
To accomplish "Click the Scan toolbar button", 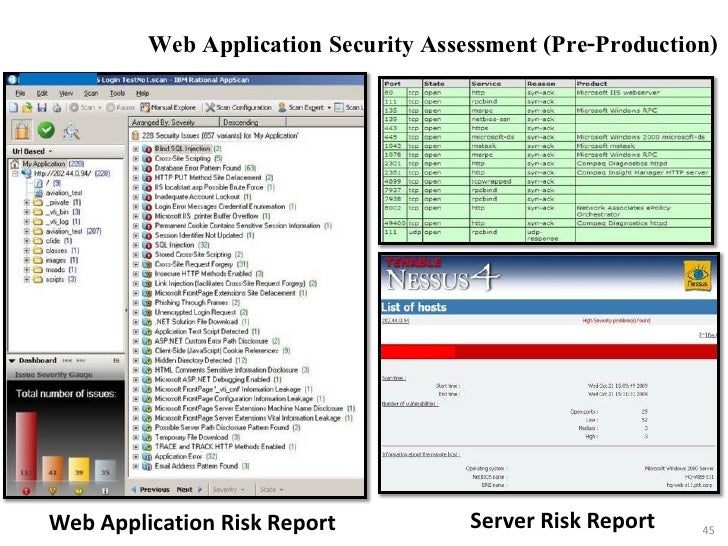I will click(x=85, y=108).
